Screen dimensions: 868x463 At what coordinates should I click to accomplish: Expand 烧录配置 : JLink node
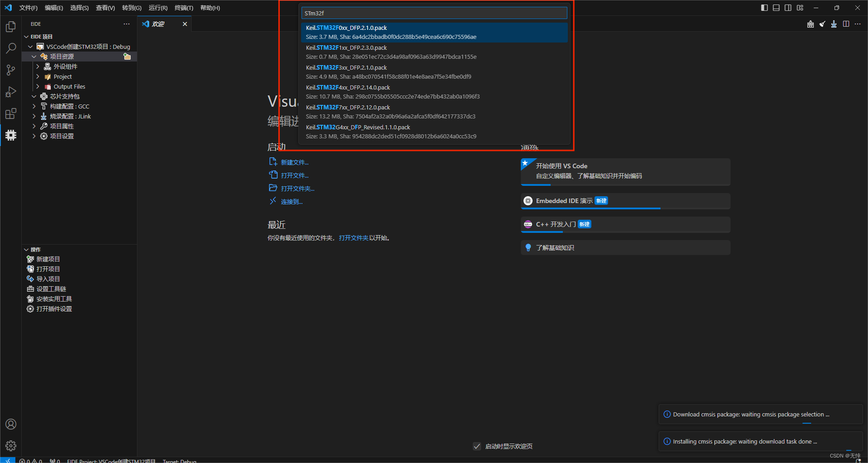(x=34, y=116)
